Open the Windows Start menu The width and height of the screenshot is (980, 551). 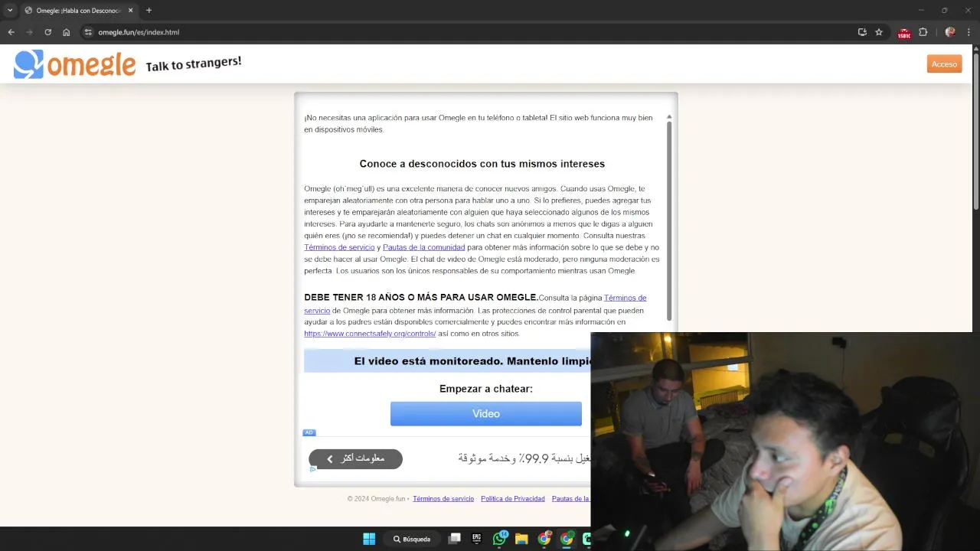coord(369,539)
